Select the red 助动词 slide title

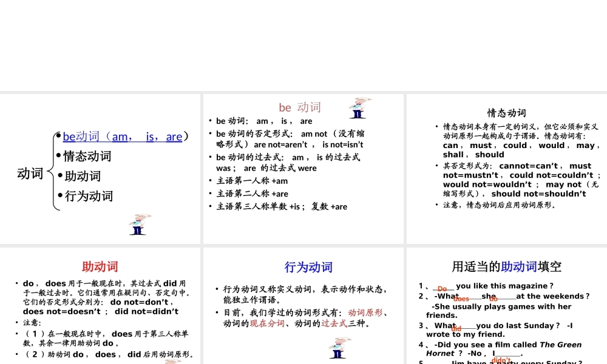pos(100,267)
